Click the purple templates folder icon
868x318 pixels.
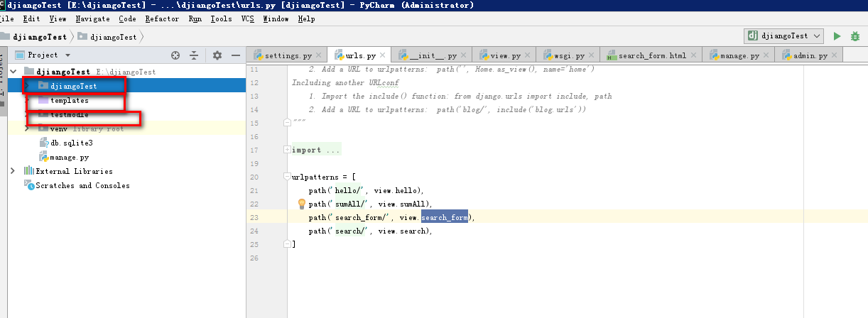coord(44,100)
